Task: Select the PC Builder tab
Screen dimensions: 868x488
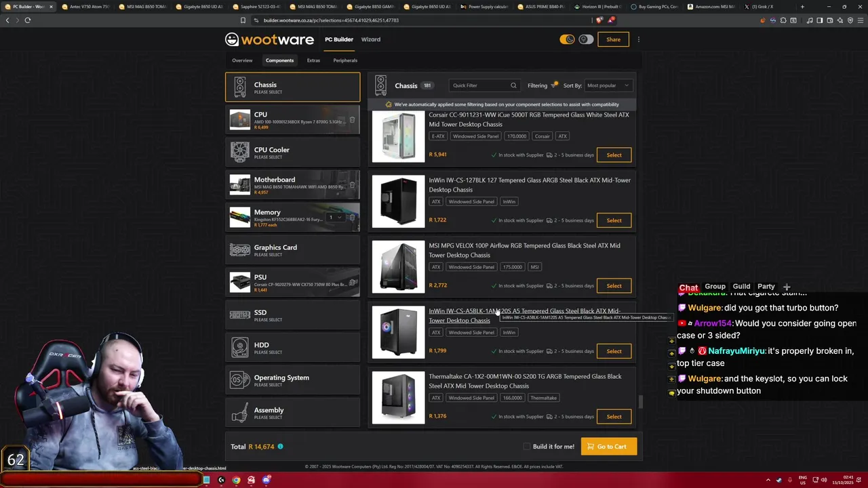Action: click(339, 39)
